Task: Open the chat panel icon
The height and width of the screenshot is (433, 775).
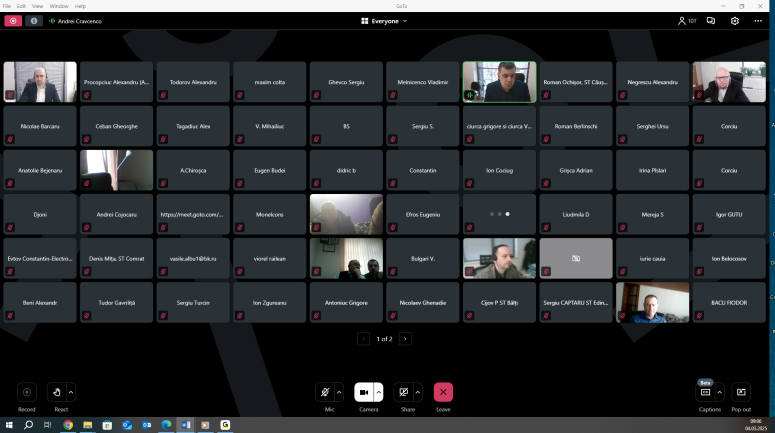Action: point(711,20)
